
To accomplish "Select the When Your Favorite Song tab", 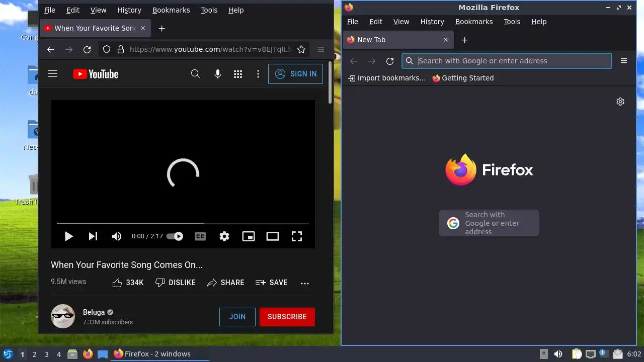I will [95, 28].
